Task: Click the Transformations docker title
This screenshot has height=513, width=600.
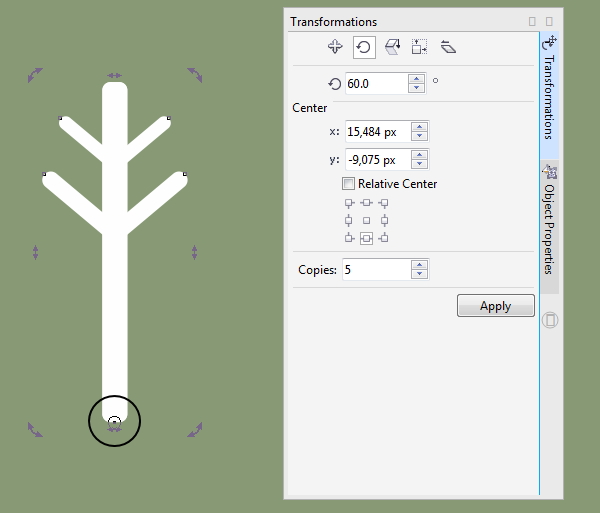Action: pyautogui.click(x=333, y=22)
